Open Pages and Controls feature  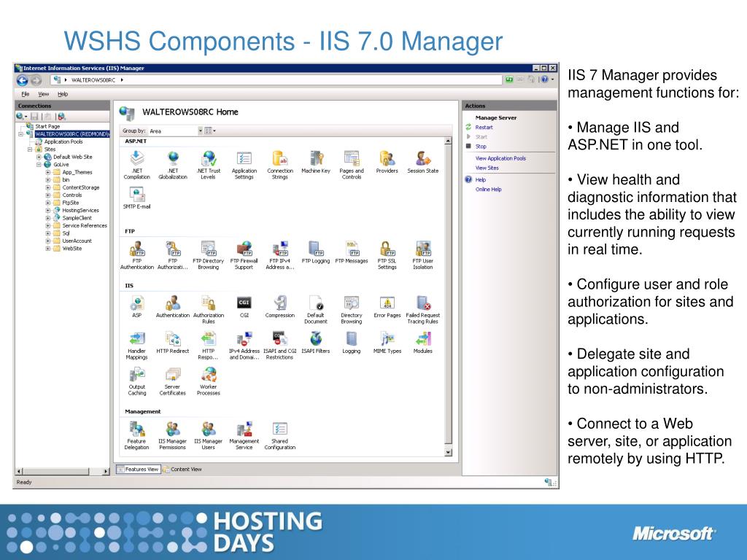(x=351, y=164)
